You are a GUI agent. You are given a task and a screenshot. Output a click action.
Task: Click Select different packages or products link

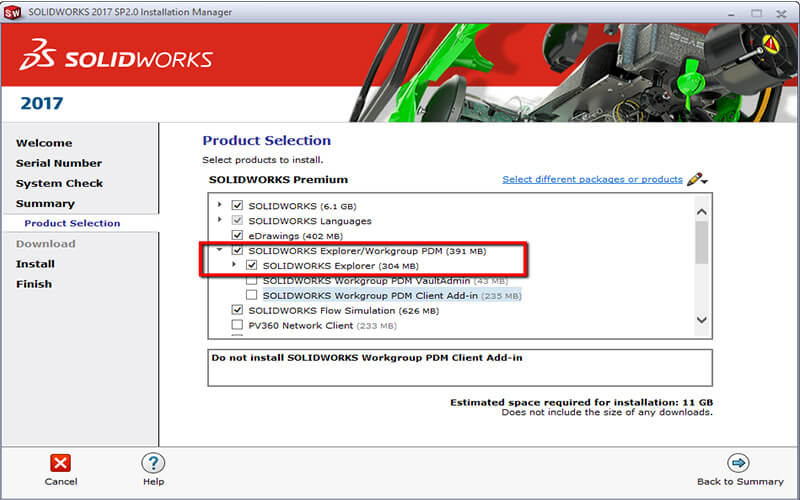click(x=592, y=180)
